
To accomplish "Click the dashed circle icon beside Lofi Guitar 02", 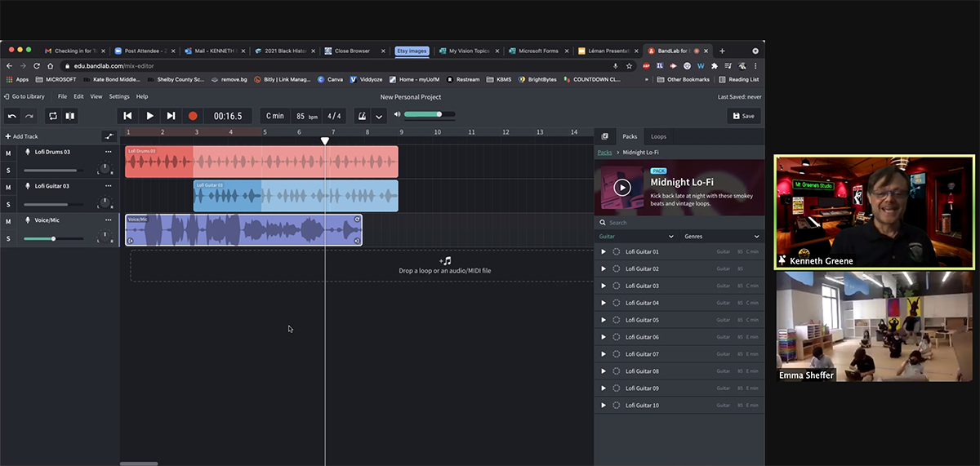I will coord(617,269).
